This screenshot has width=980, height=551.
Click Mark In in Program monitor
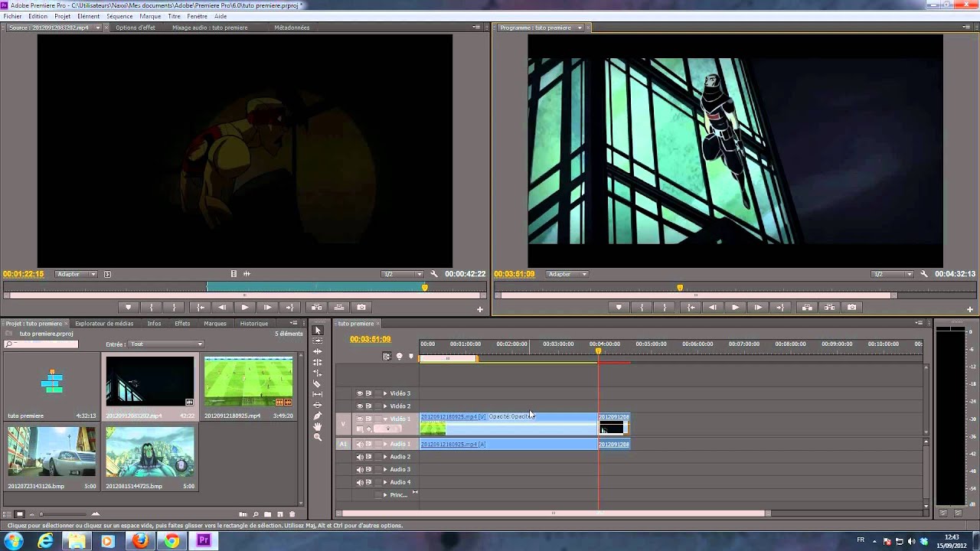[x=642, y=307]
